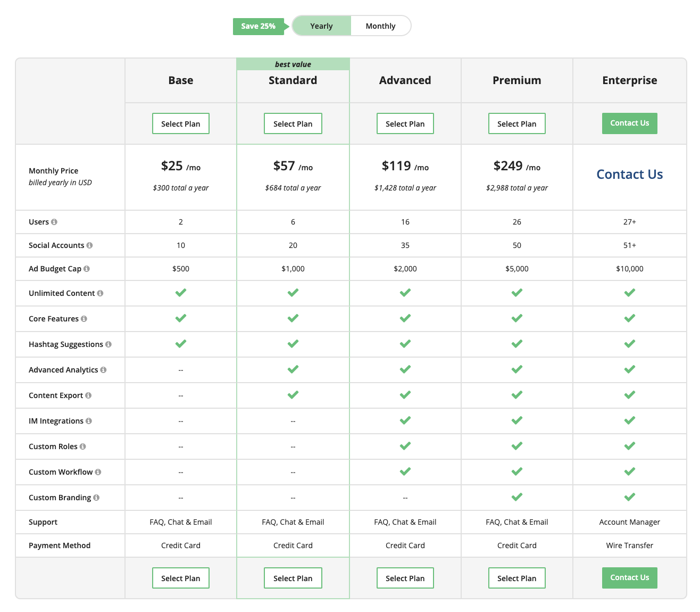Click the large blue Contact Us link

tap(629, 175)
